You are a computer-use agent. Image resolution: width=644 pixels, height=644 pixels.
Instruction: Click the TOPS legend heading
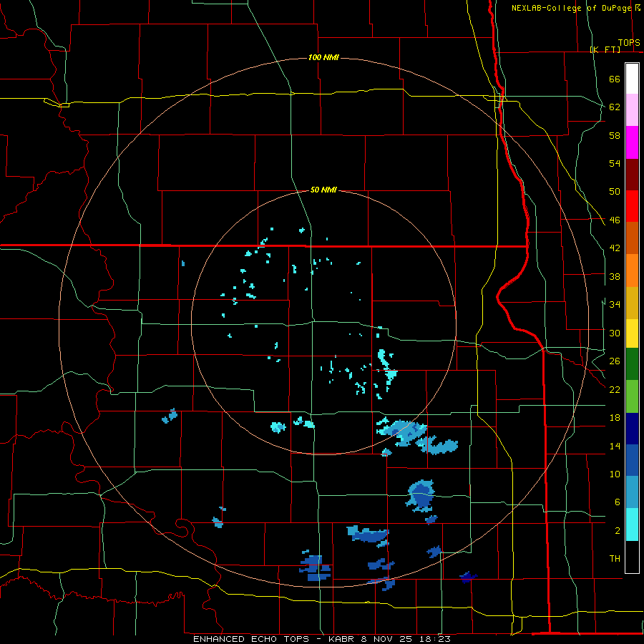(629, 42)
